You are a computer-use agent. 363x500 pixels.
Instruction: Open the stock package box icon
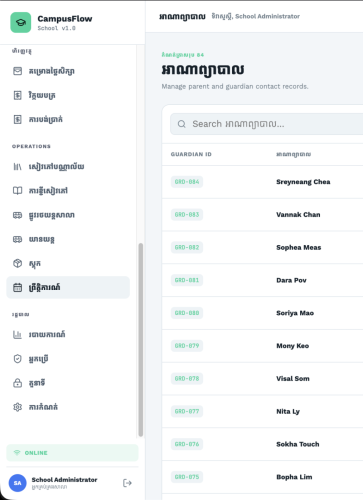[x=17, y=263]
